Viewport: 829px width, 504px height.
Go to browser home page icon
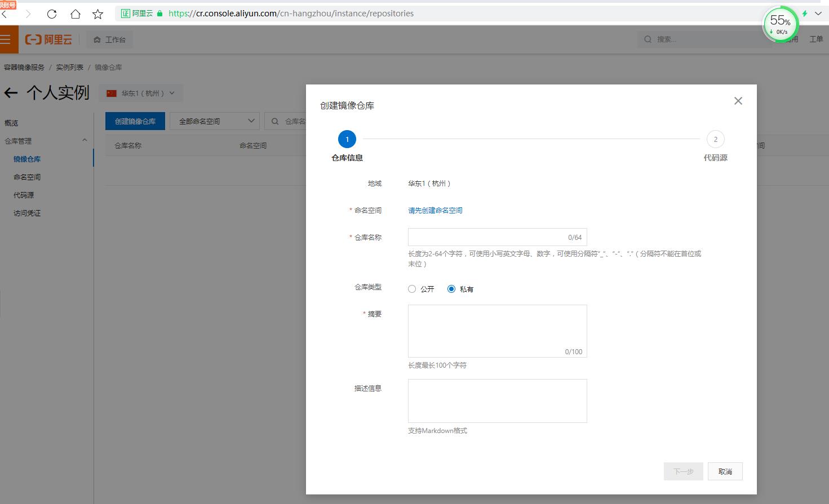75,14
